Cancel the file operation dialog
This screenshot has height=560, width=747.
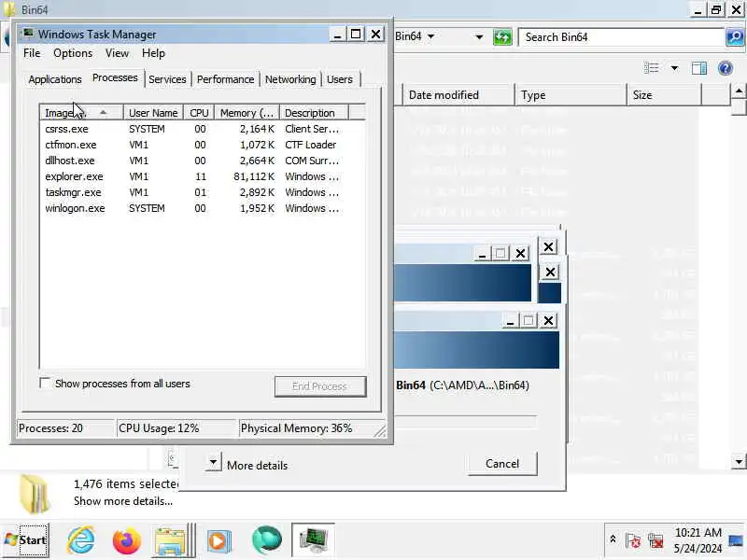click(502, 464)
